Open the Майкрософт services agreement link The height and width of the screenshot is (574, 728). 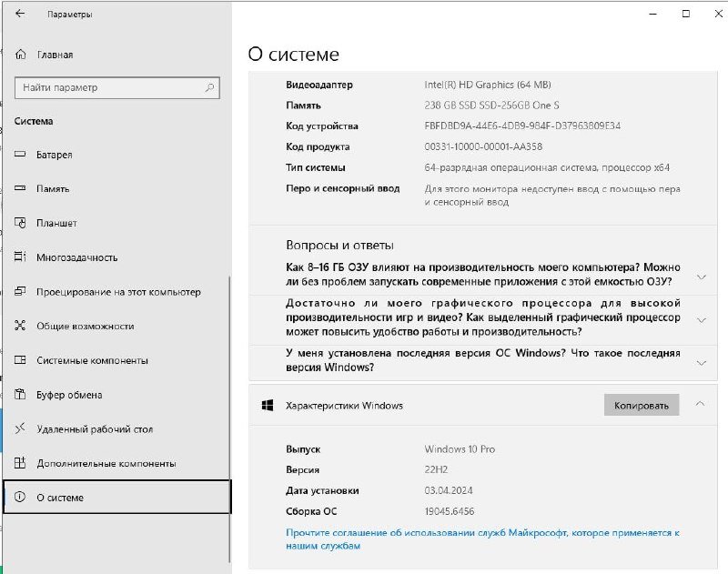482,539
